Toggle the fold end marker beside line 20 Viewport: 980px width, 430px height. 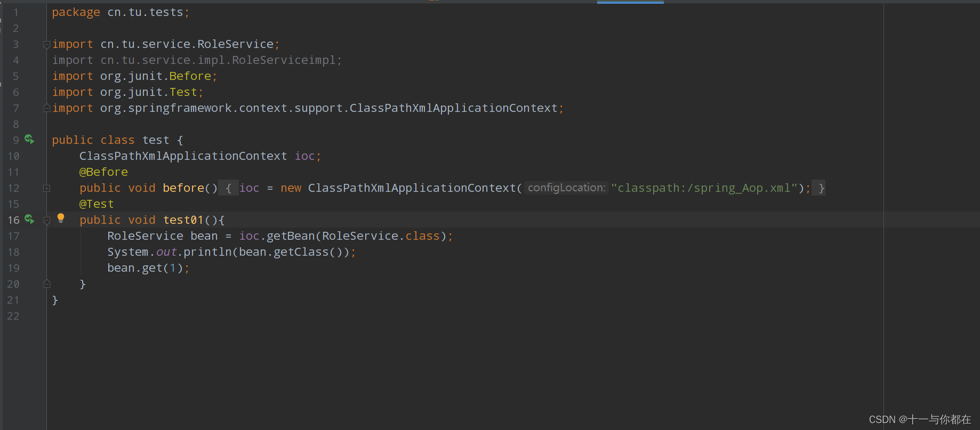(x=47, y=284)
